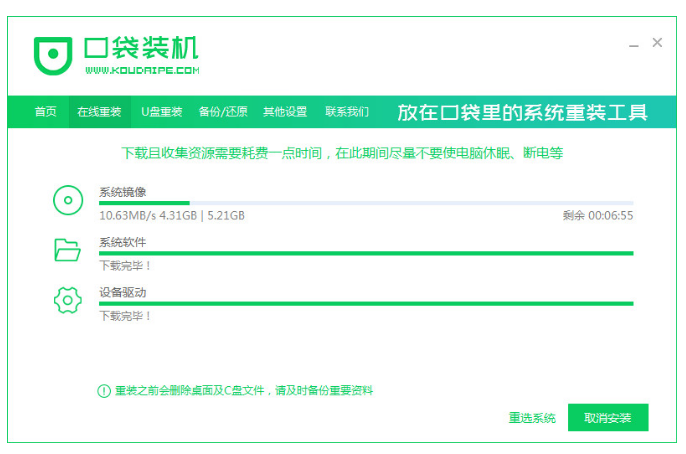Click the 取消安装 button

pos(608,418)
